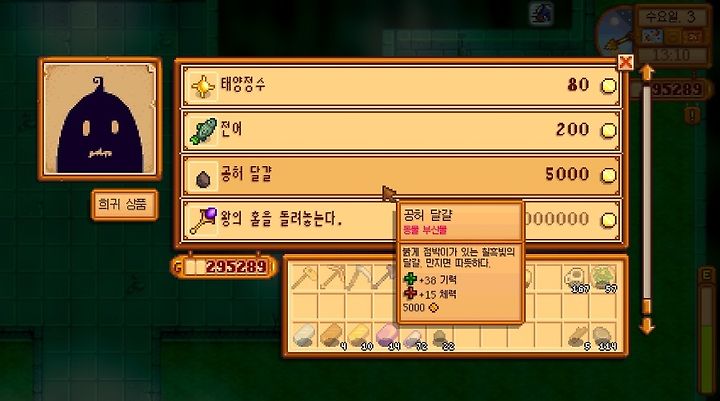Click the shadowy shopkeeper portrait
The width and height of the screenshot is (720, 401).
pyautogui.click(x=100, y=119)
